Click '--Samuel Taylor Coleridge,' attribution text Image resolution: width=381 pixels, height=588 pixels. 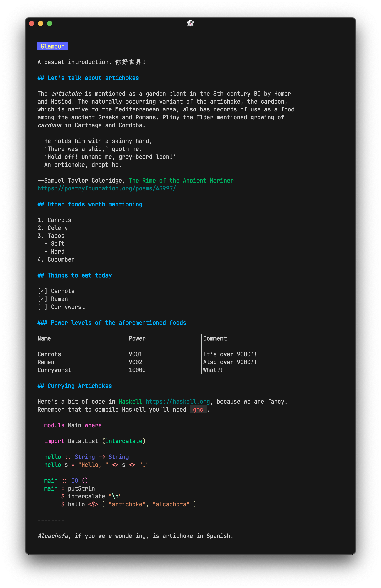click(x=81, y=181)
